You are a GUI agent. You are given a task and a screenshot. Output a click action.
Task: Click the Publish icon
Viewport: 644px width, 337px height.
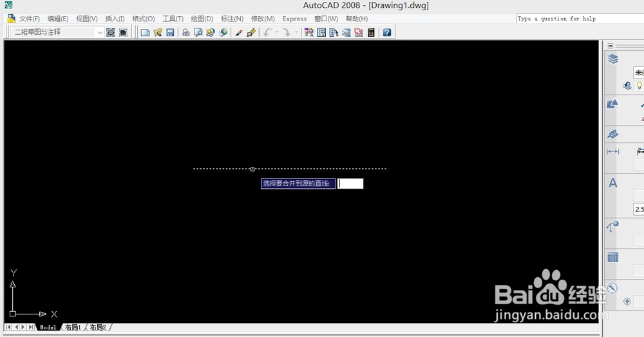pyautogui.click(x=211, y=32)
